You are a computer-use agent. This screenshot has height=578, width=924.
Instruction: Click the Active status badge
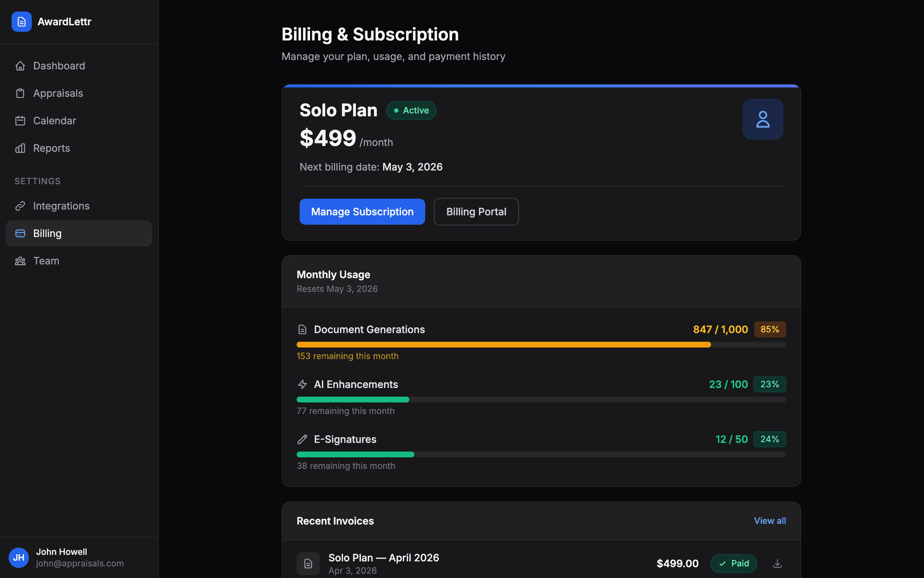(411, 111)
